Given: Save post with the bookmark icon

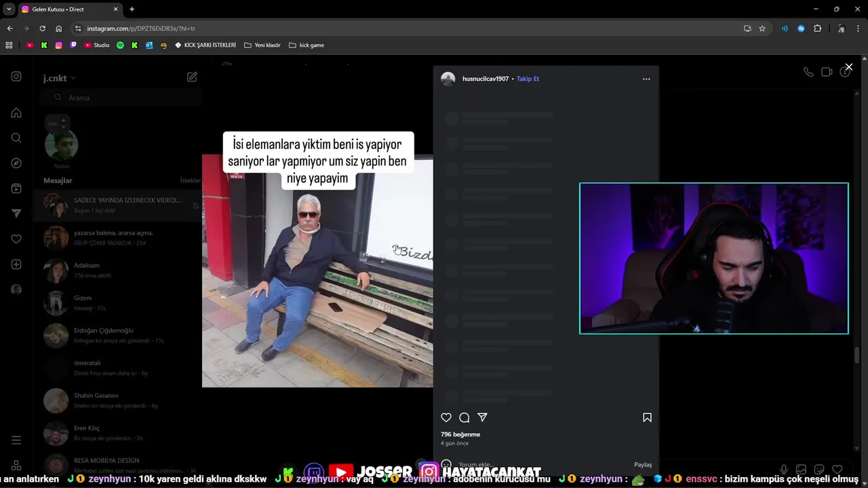Looking at the screenshot, I should (647, 418).
